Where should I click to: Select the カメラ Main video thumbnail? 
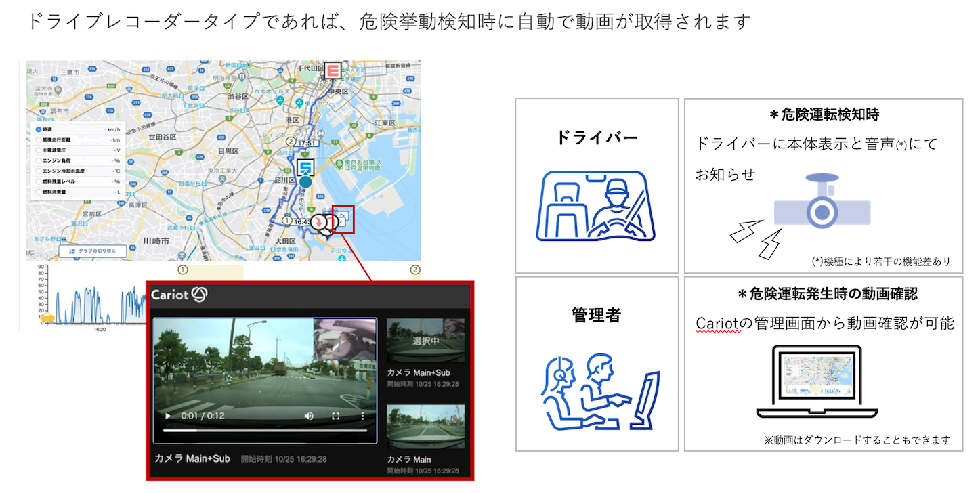[425, 427]
